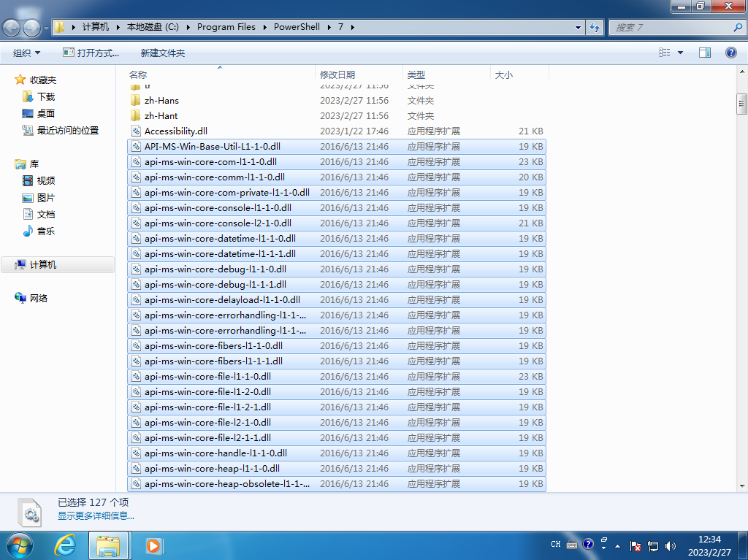Change view with the view mode icon

pyautogui.click(x=665, y=53)
